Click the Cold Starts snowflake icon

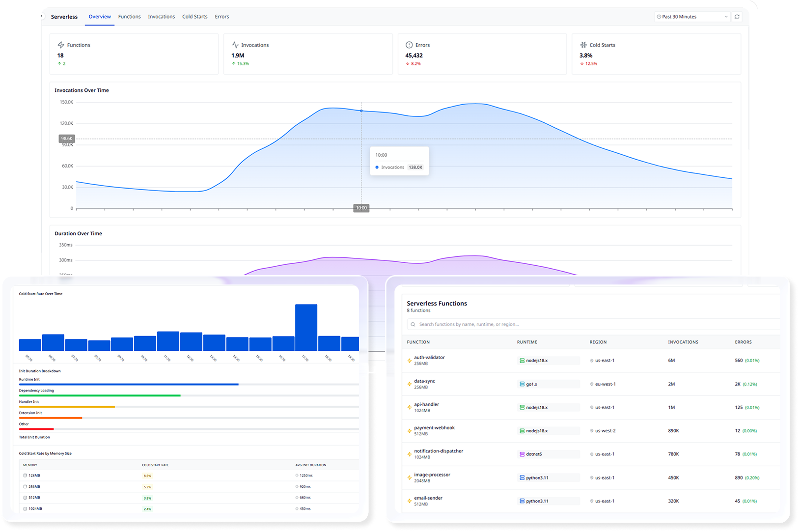click(583, 45)
